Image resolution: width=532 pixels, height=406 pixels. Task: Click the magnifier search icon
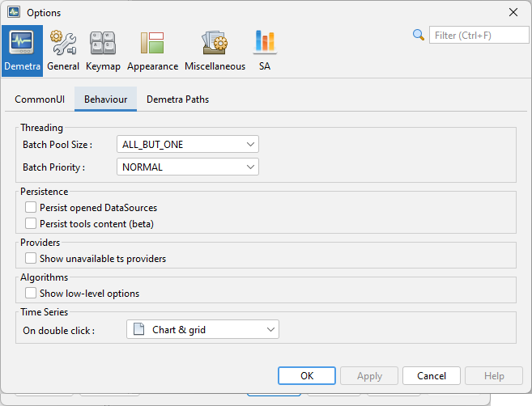[419, 35]
